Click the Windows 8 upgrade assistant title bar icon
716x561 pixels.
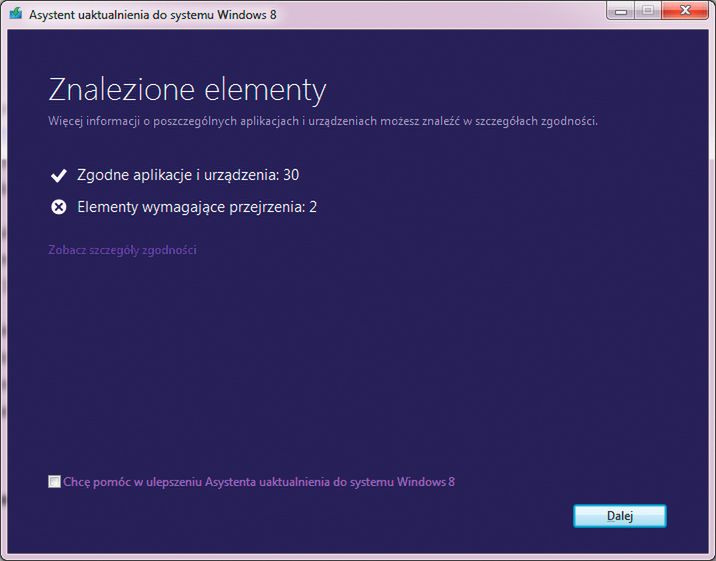16,13
